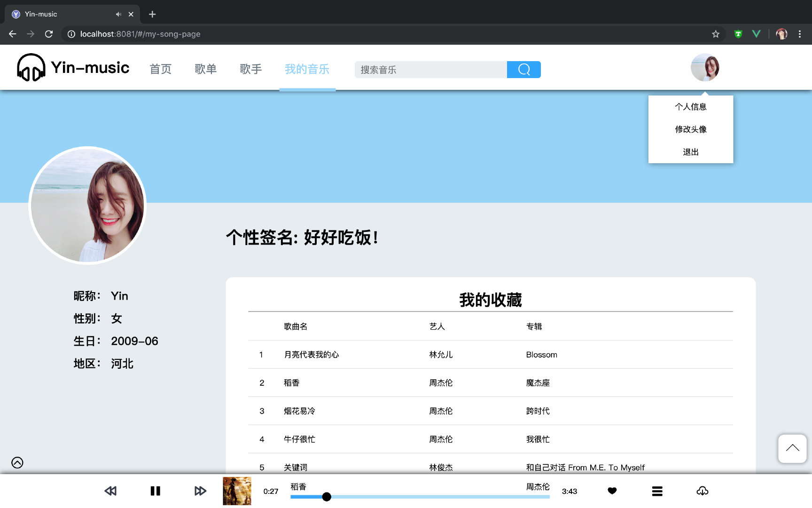Go to the 首页 nav tab

[161, 69]
